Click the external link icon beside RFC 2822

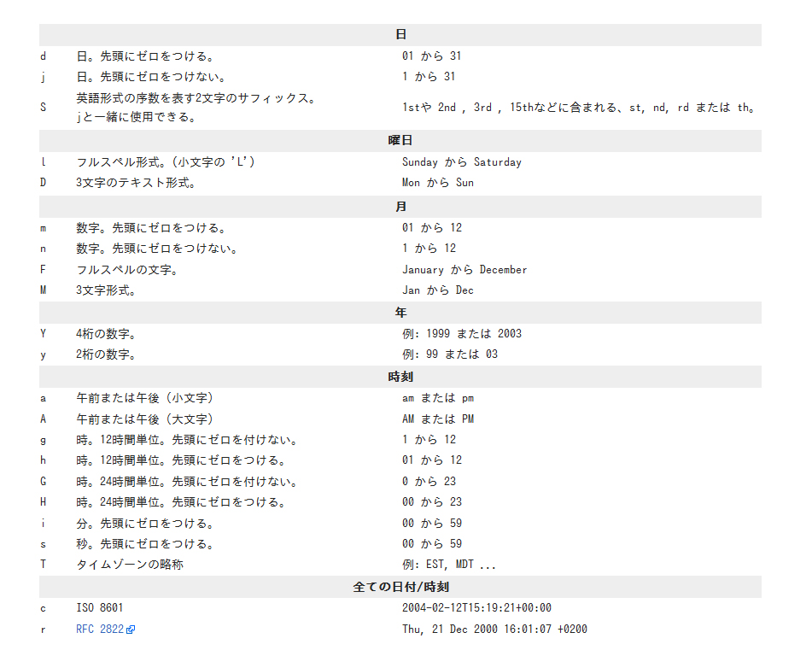click(x=129, y=629)
